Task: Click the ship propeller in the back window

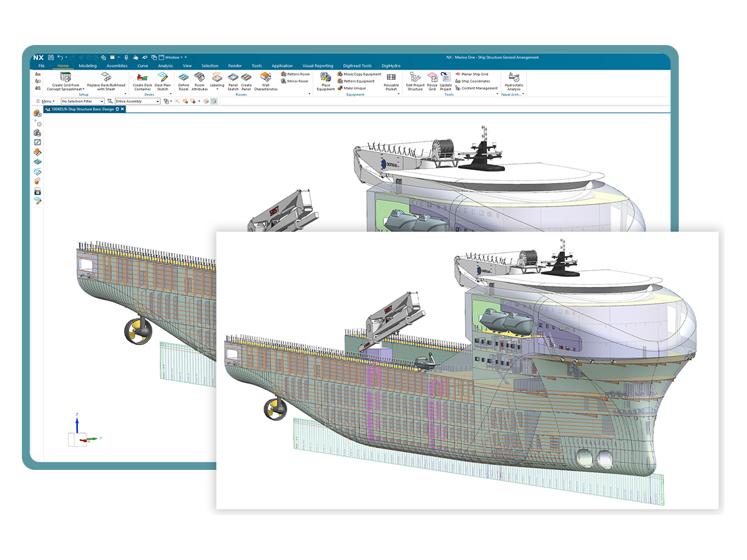Action: tap(138, 330)
